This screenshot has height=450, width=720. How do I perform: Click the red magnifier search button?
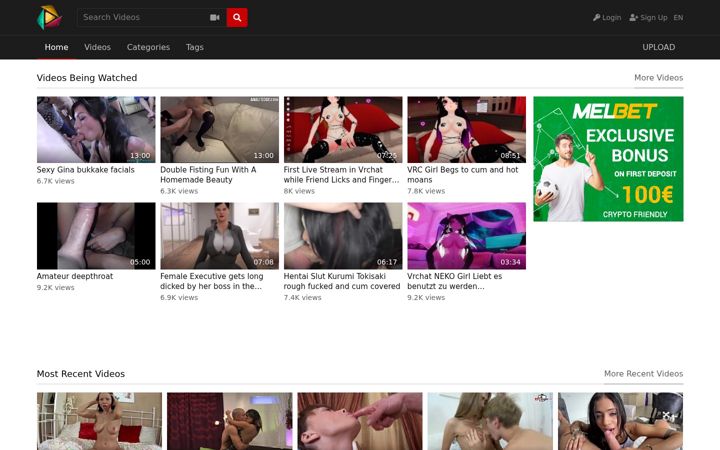(x=237, y=17)
